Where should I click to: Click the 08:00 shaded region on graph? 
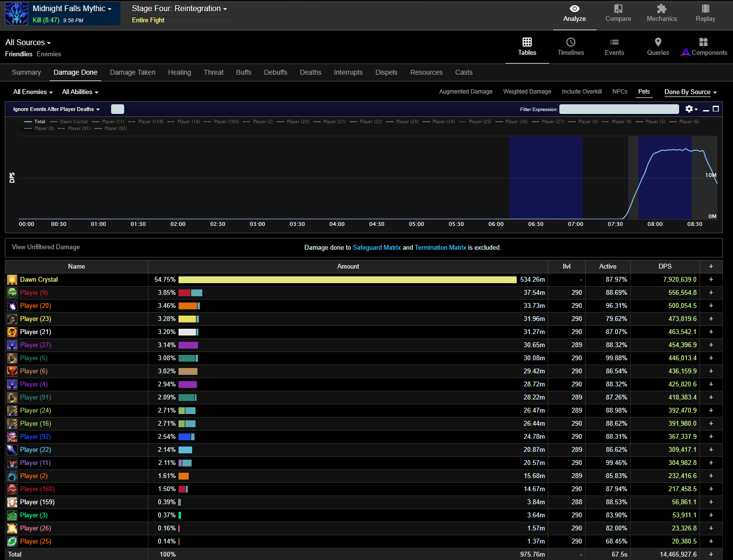(x=665, y=177)
